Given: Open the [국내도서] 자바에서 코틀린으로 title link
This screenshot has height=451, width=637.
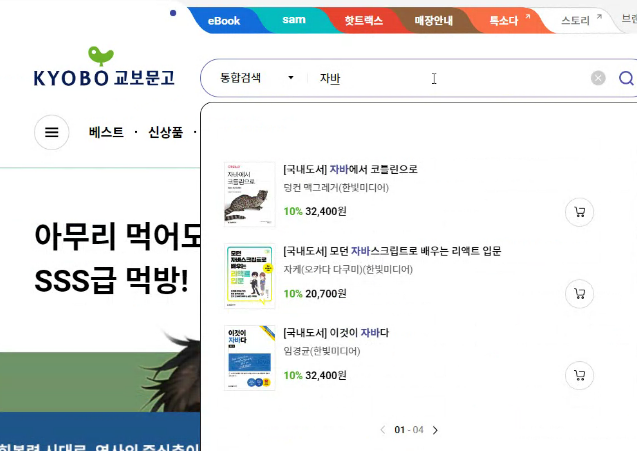Looking at the screenshot, I should (350, 169).
